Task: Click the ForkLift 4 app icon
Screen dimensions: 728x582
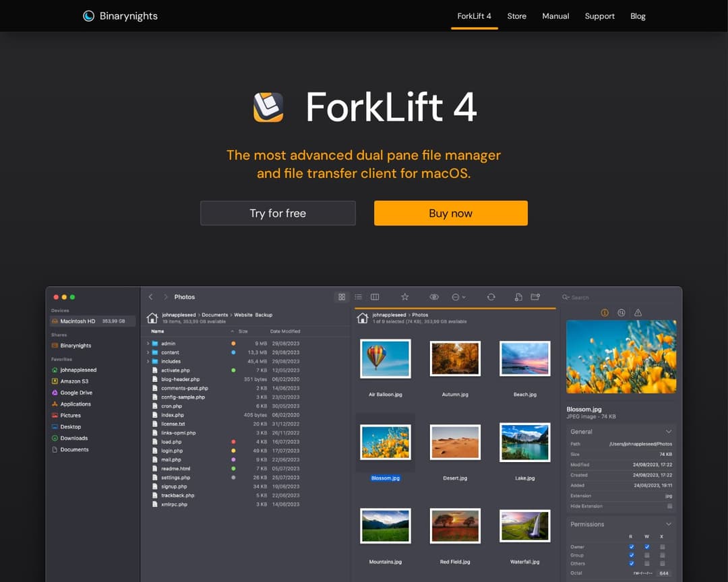Action: tap(268, 107)
